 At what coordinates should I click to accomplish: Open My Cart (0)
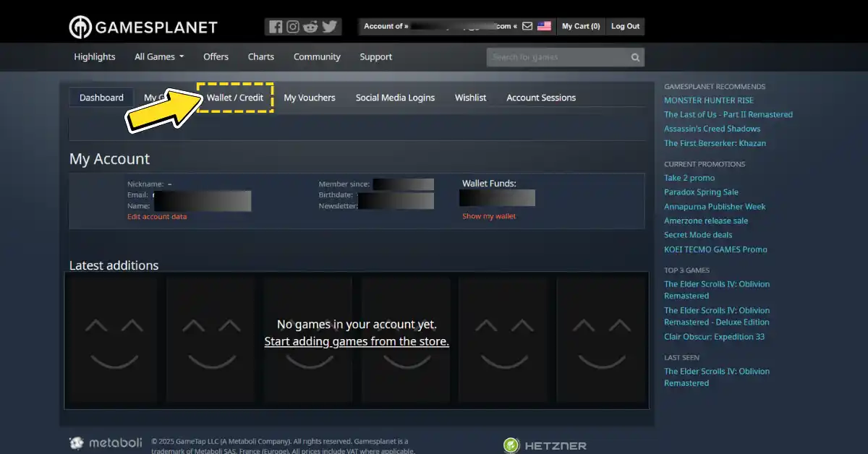click(x=581, y=27)
